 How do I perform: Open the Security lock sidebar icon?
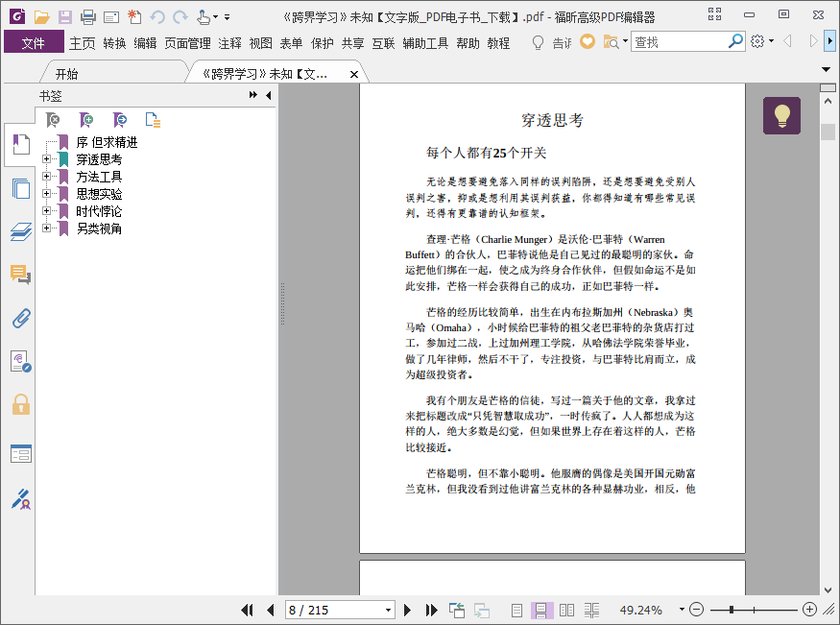point(21,404)
